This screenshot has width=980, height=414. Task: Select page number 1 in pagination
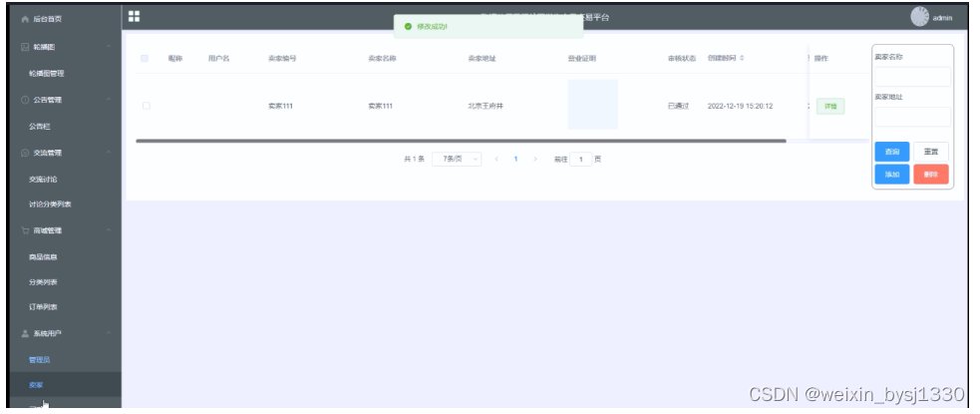(515, 160)
